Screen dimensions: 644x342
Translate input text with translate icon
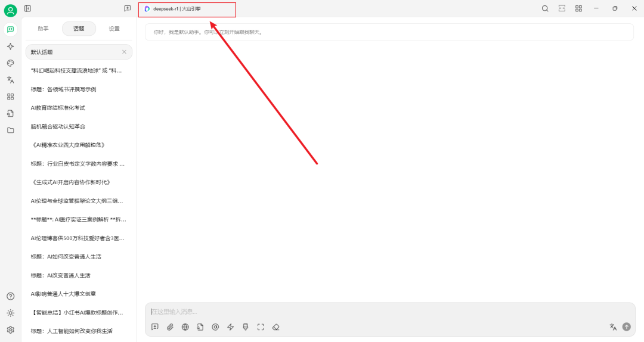613,327
